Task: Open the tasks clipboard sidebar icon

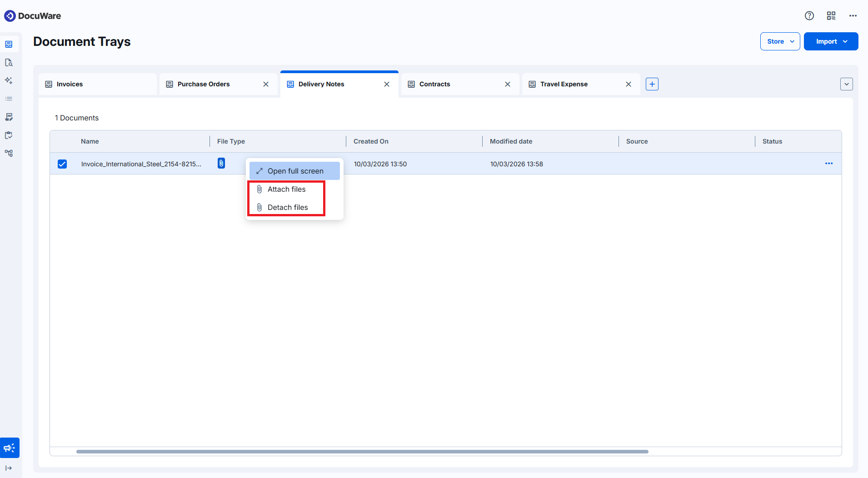Action: [x=9, y=135]
